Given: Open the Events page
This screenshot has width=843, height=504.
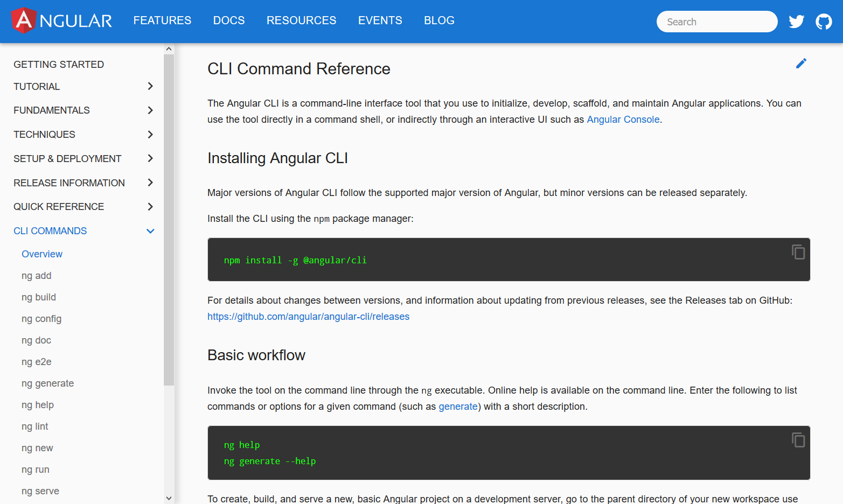Looking at the screenshot, I should tap(380, 20).
